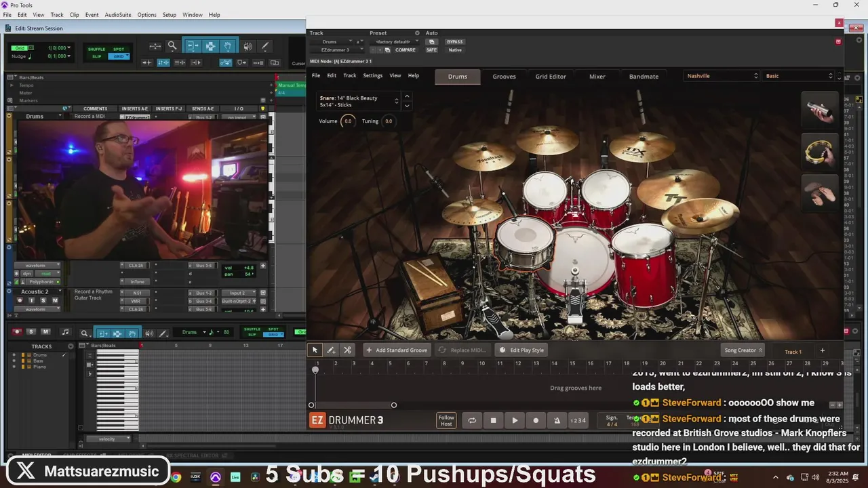
Task: Select the Trim tool in Pro Tools
Action: coord(192,46)
